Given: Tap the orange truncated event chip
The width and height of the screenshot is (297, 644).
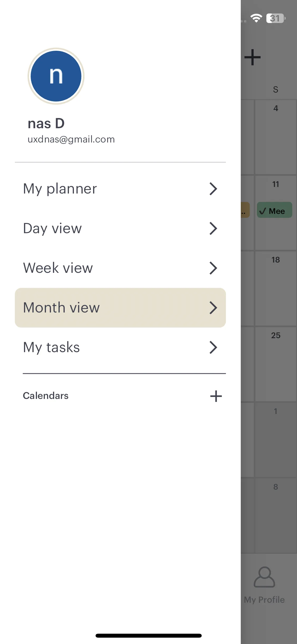Looking at the screenshot, I should [245, 210].
